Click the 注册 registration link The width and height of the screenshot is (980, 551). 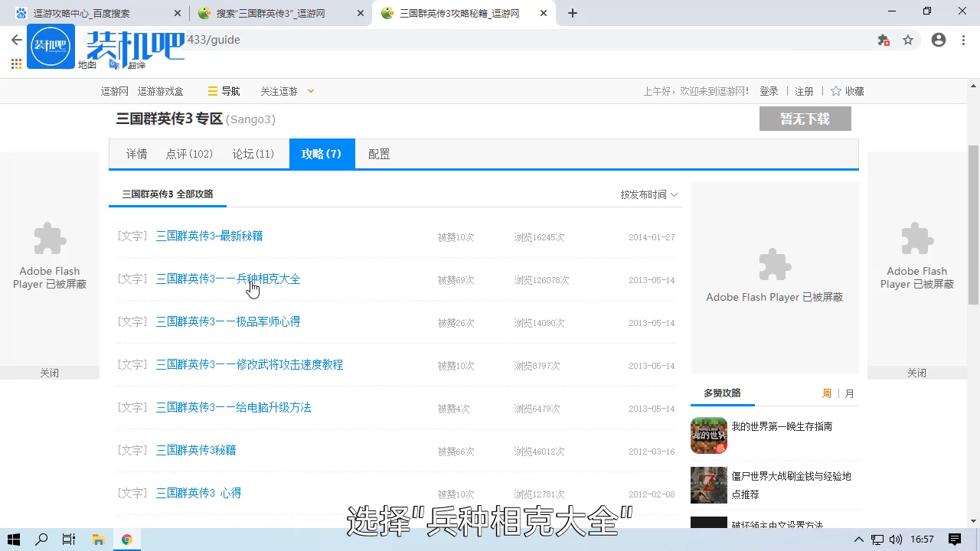pyautogui.click(x=804, y=91)
